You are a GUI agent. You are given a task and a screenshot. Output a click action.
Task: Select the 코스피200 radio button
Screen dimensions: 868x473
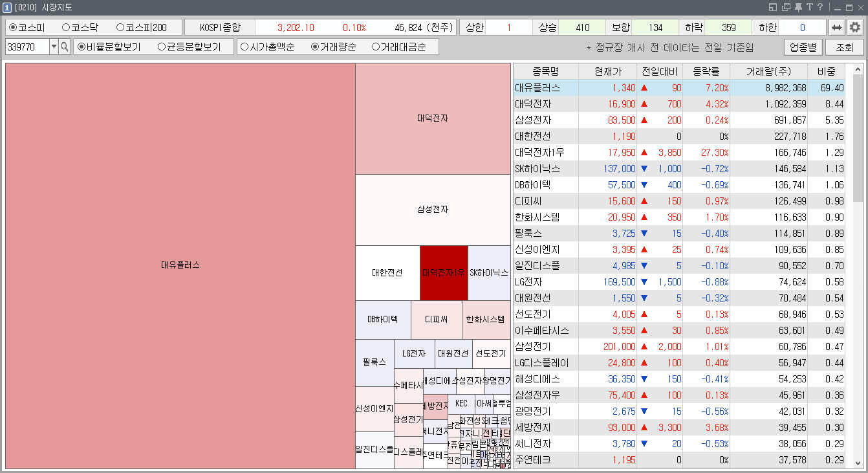point(142,27)
